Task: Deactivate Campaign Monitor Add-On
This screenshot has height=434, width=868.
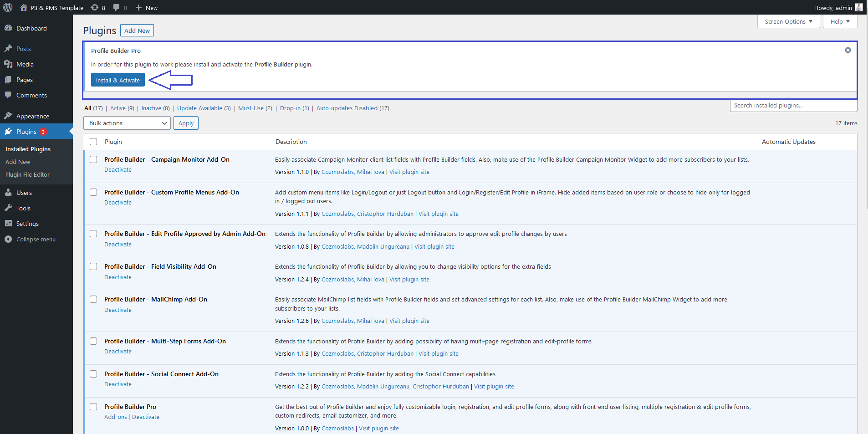Action: (118, 169)
